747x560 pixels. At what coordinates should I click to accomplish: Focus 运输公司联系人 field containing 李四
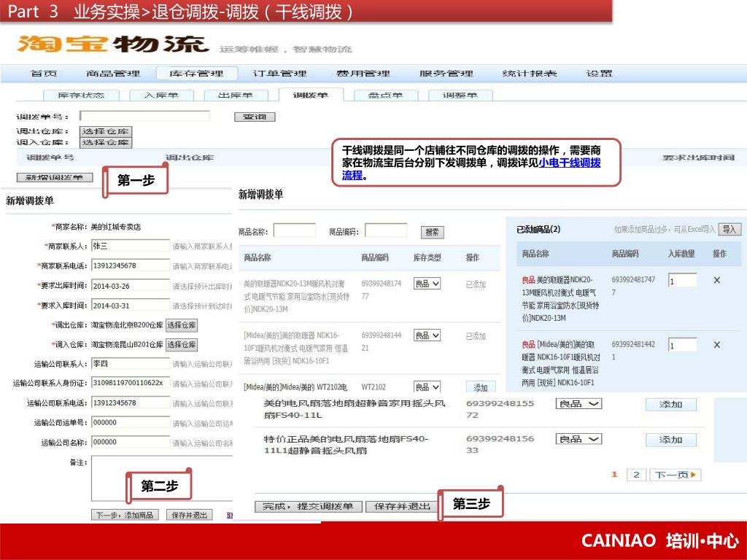[131, 364]
